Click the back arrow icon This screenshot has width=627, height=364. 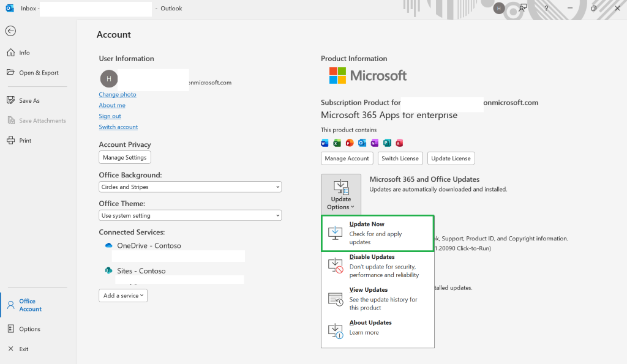pyautogui.click(x=11, y=31)
